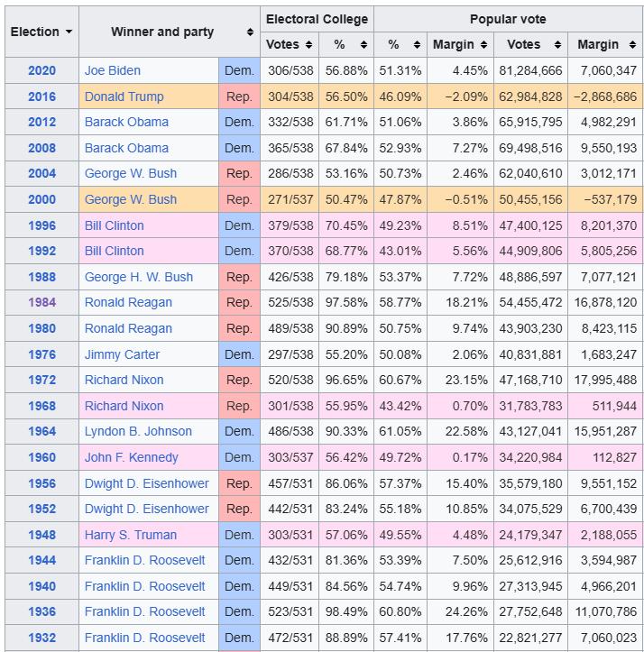Open the George H. W. Bush link
This screenshot has height=652, width=644.
coord(139,277)
